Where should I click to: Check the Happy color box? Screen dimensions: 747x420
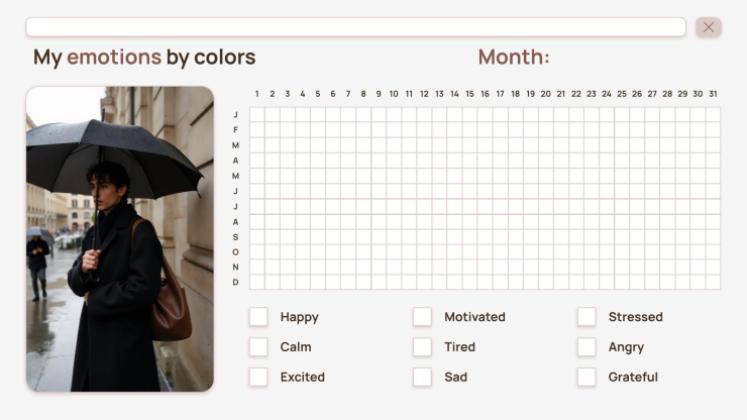point(259,317)
